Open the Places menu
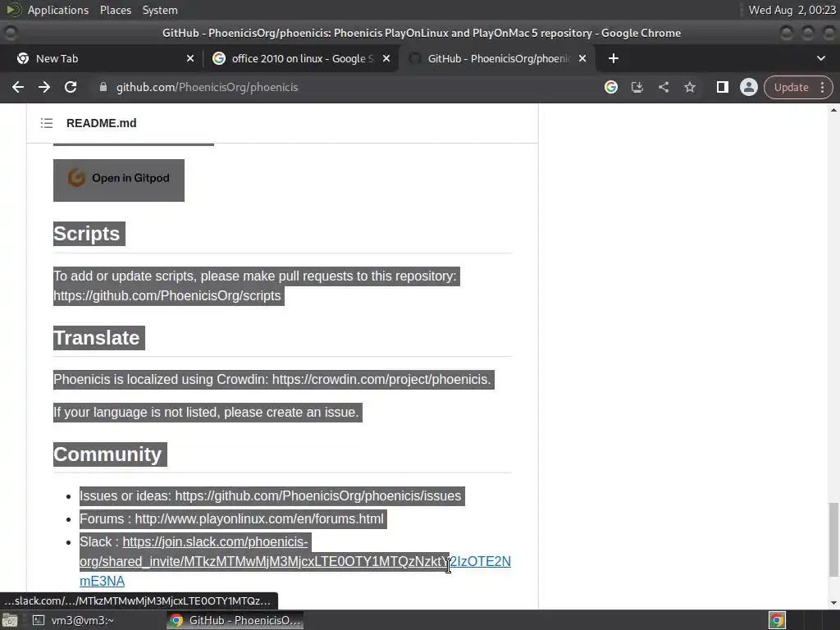 point(116,10)
